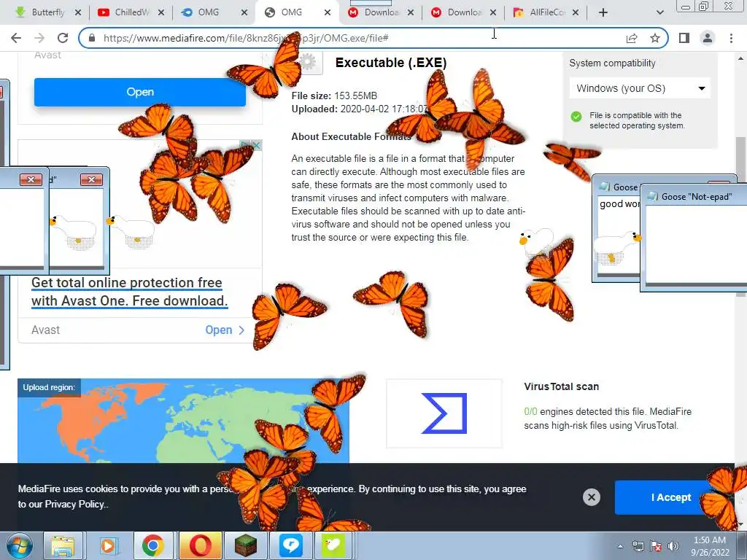Viewport: 747px width, 560px height.
Task: Go forward one page
Action: pyautogui.click(x=39, y=38)
